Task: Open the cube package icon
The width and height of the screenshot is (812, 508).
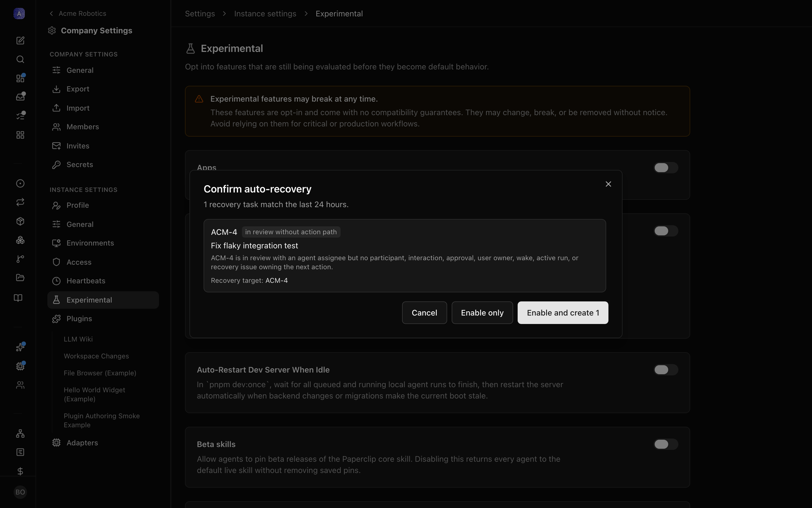Action: click(x=20, y=221)
